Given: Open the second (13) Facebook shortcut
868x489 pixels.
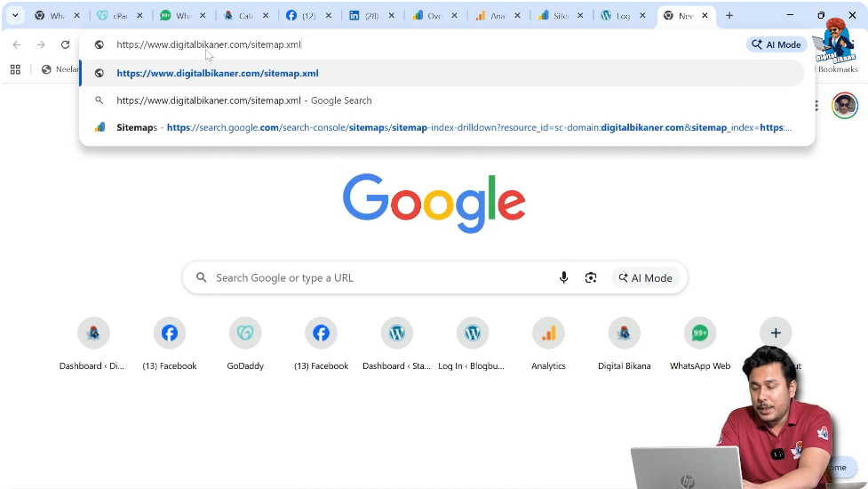Looking at the screenshot, I should tap(321, 343).
